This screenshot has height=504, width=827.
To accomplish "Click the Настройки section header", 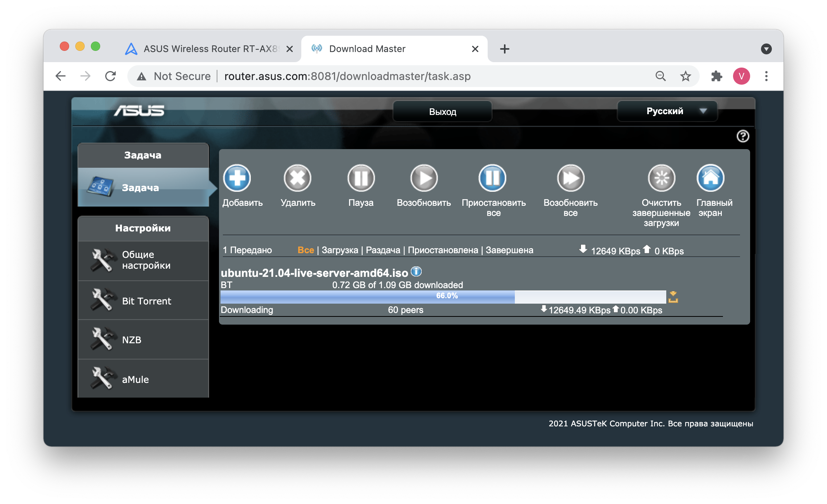I will pos(143,228).
